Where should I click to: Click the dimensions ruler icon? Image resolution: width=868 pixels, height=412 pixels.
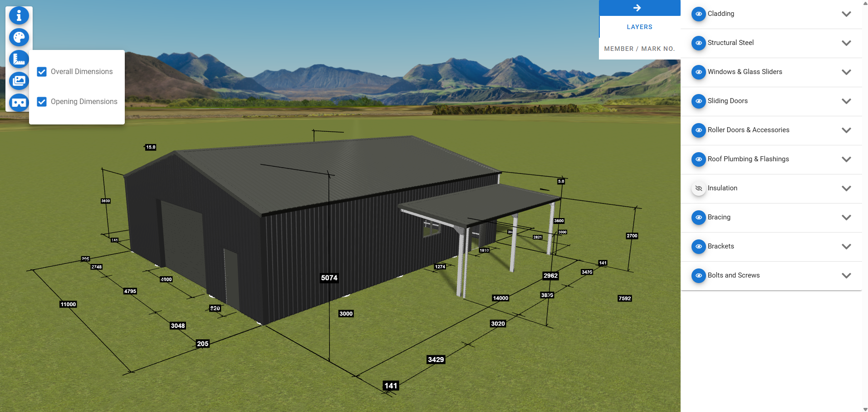coord(19,59)
